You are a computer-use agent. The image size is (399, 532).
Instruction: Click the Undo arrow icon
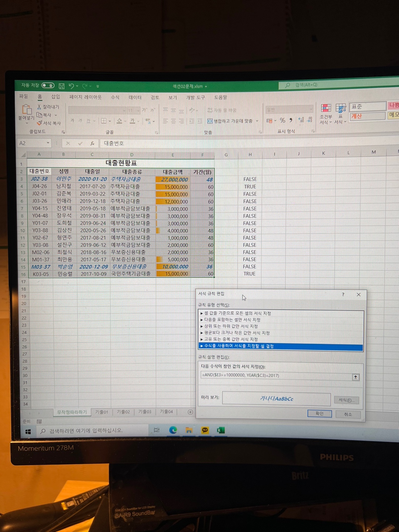pyautogui.click(x=72, y=86)
